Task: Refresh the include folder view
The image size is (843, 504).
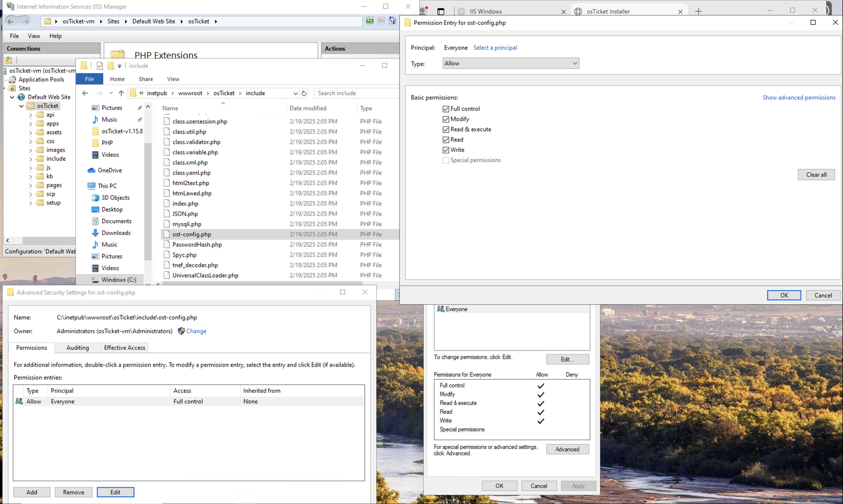Action: [x=304, y=93]
